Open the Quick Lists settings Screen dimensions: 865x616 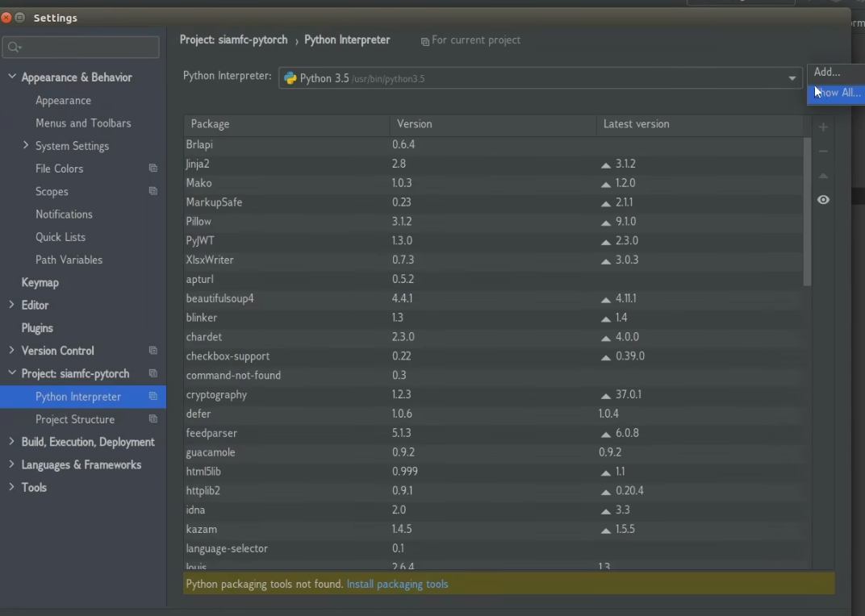[x=61, y=236]
